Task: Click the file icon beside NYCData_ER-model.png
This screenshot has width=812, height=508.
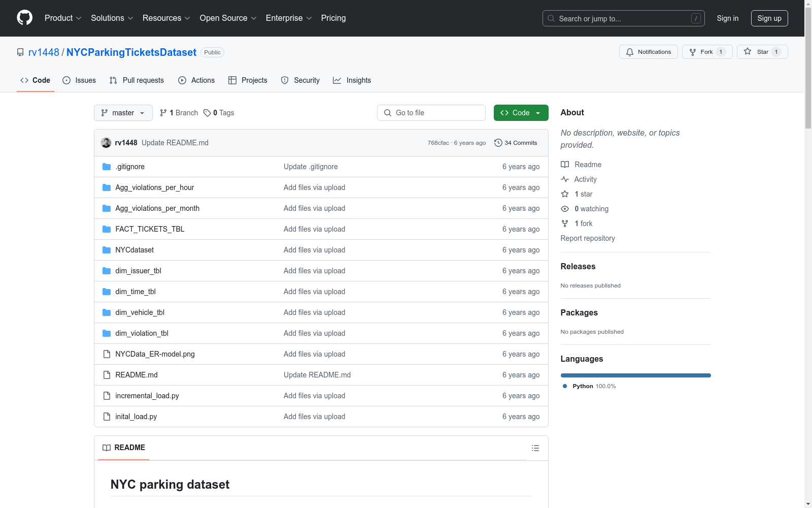Action: pyautogui.click(x=107, y=354)
